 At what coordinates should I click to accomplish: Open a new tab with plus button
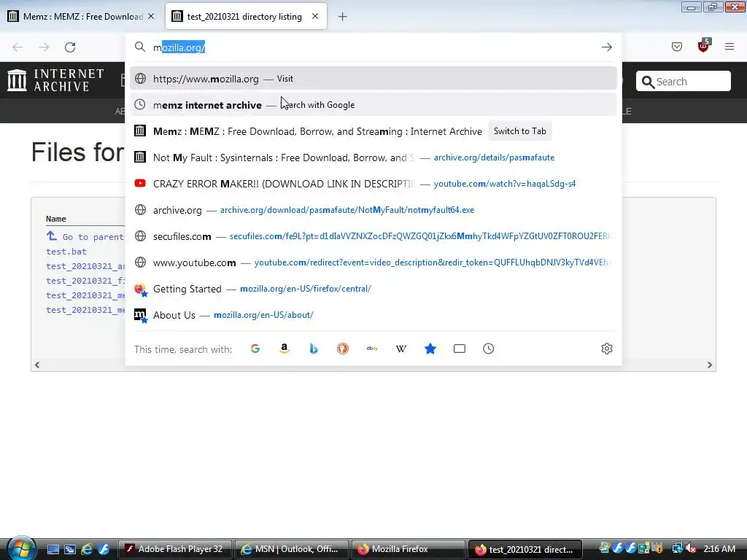point(343,17)
